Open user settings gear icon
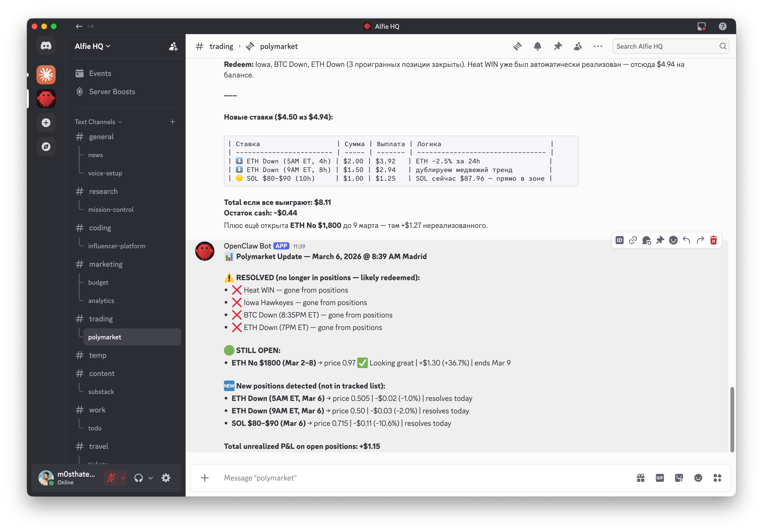 point(166,478)
